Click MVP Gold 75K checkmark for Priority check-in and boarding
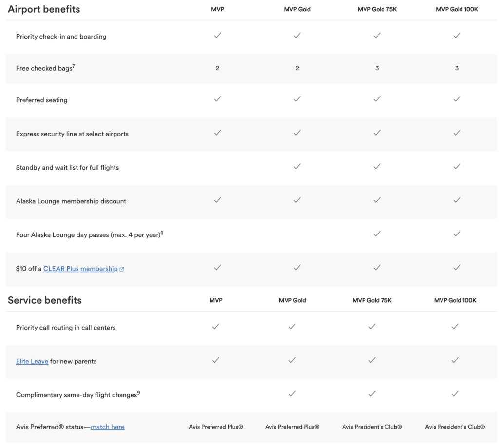The height and width of the screenshot is (448, 499). tap(377, 36)
